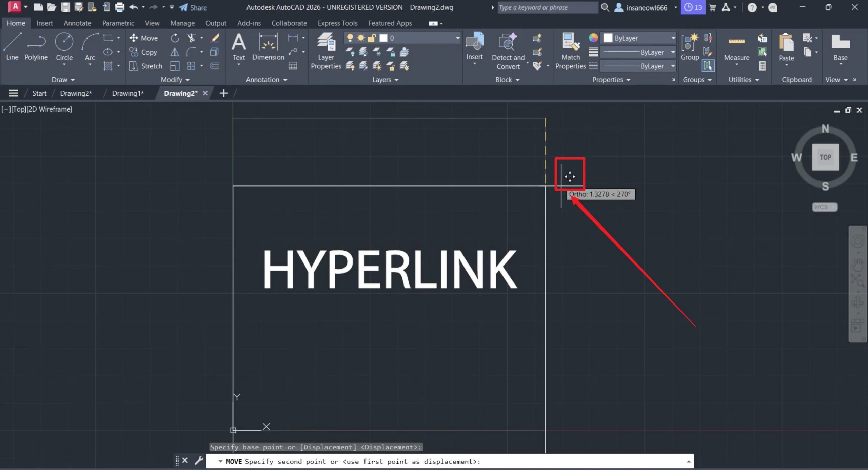Open the ByLayer lineweight dropdown
The width and height of the screenshot is (868, 470).
tap(673, 52)
